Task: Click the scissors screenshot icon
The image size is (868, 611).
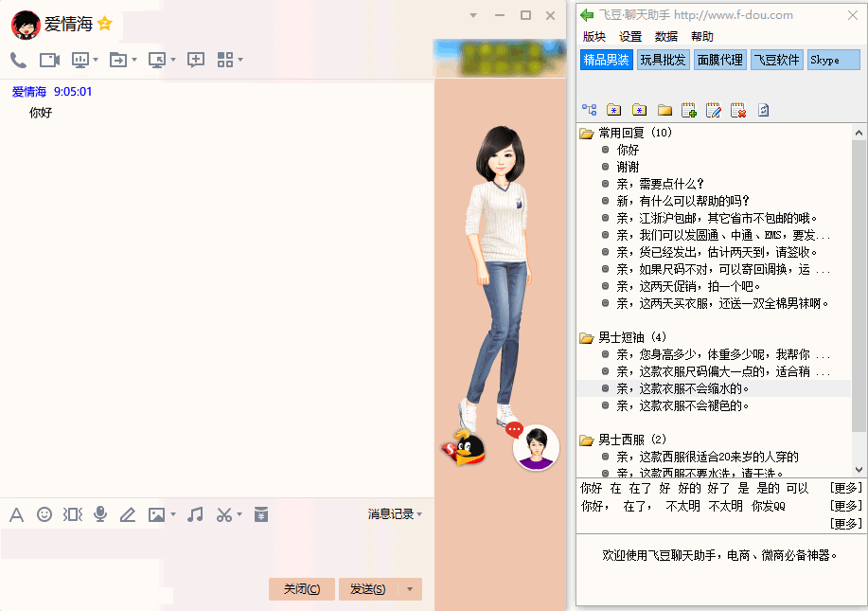Action: coord(224,514)
